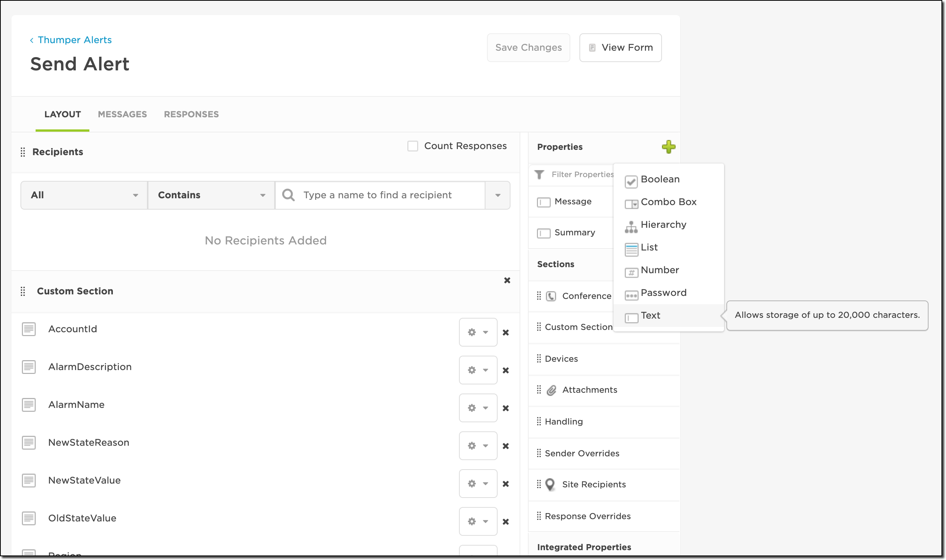Click the Password property type icon
Screen dimensions: 946x560
tap(631, 295)
